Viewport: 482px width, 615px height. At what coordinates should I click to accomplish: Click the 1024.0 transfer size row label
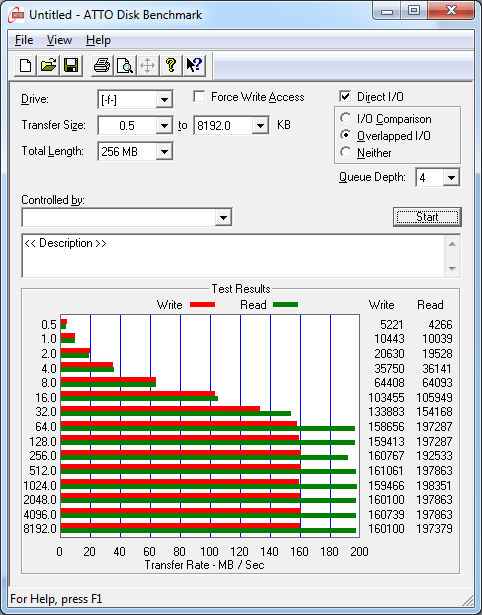40,486
